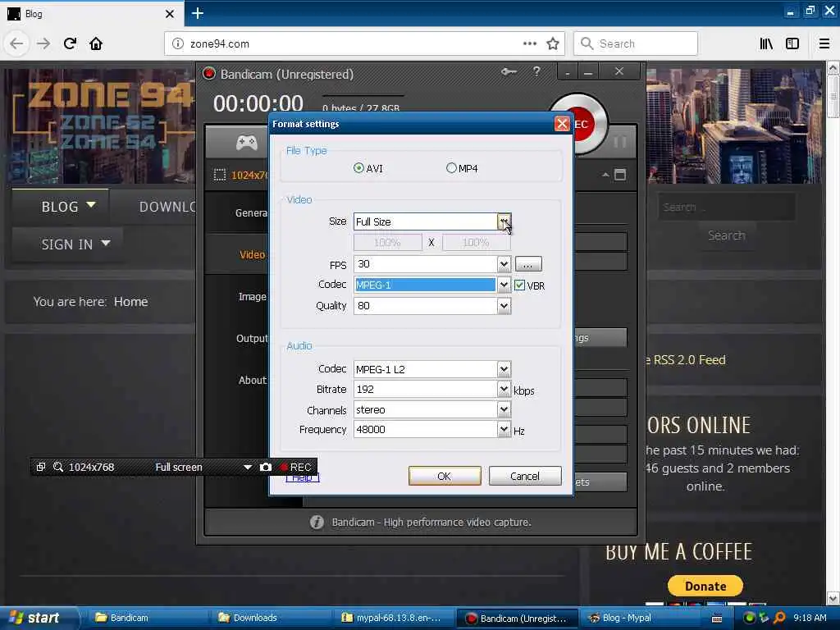
Task: Open the Bandicam Output tab
Action: pos(252,338)
